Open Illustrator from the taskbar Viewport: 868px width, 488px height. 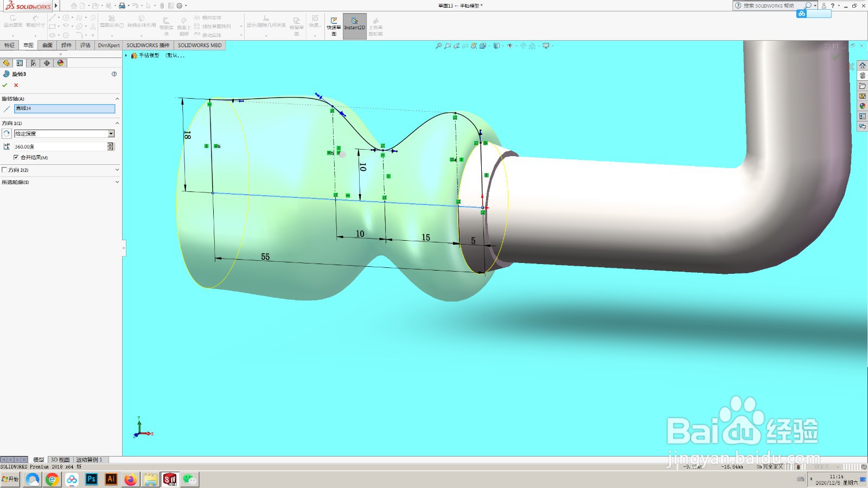pyautogui.click(x=111, y=479)
